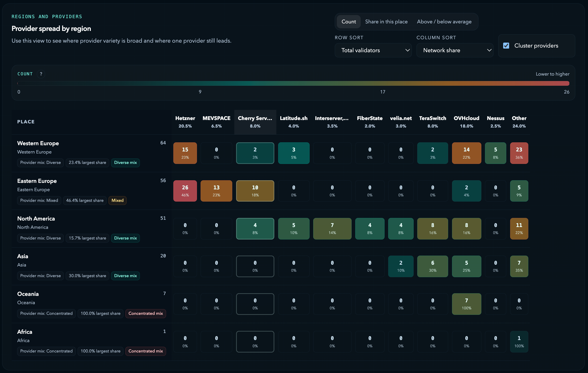Click the Other 24.0% column header

pos(519,122)
